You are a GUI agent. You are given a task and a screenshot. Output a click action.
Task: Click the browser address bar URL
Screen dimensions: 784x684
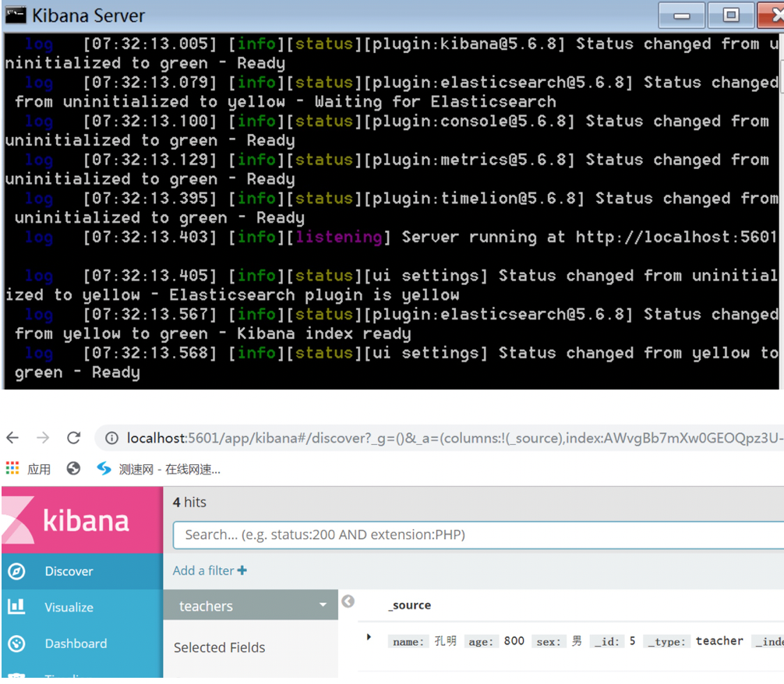point(454,439)
